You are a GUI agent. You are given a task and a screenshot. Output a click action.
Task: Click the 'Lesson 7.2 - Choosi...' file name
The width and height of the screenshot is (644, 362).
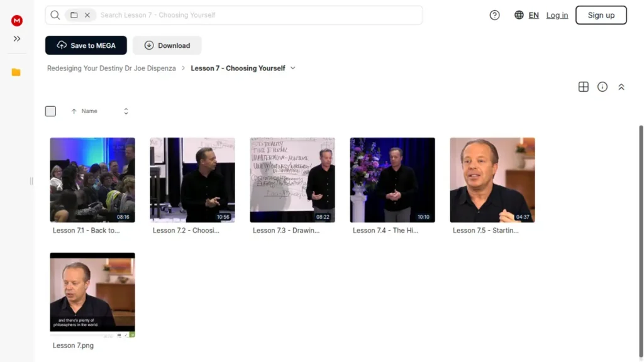pyautogui.click(x=186, y=230)
